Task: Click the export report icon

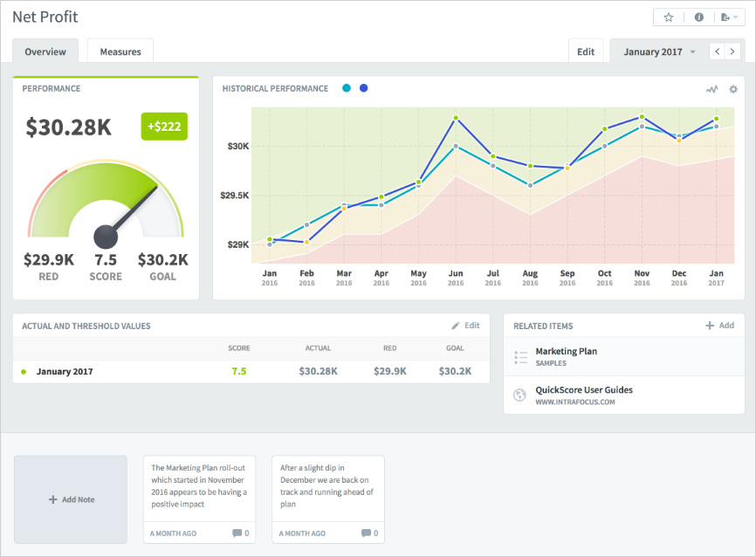Action: pyautogui.click(x=725, y=17)
